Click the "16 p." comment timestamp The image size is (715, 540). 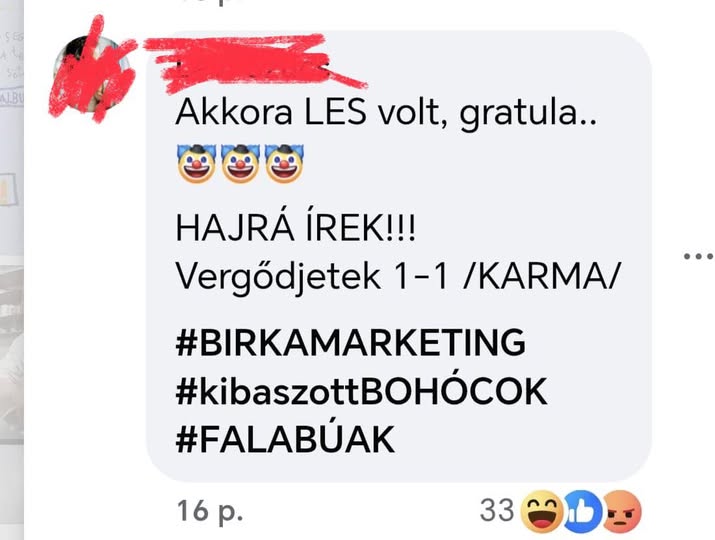coord(210,511)
